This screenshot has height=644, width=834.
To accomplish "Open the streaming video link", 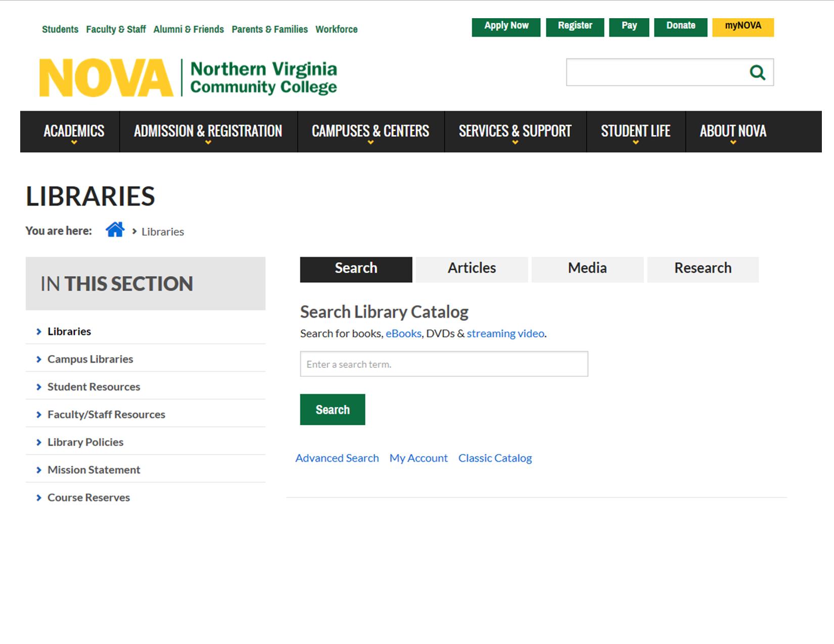I will [x=505, y=333].
